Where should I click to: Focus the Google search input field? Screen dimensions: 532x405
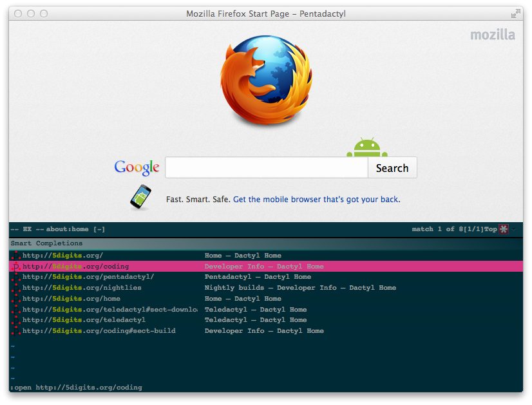(x=267, y=167)
